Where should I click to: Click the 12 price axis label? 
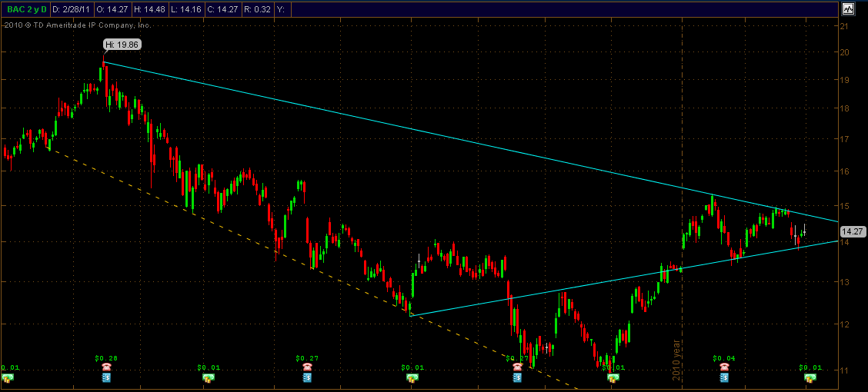point(844,324)
